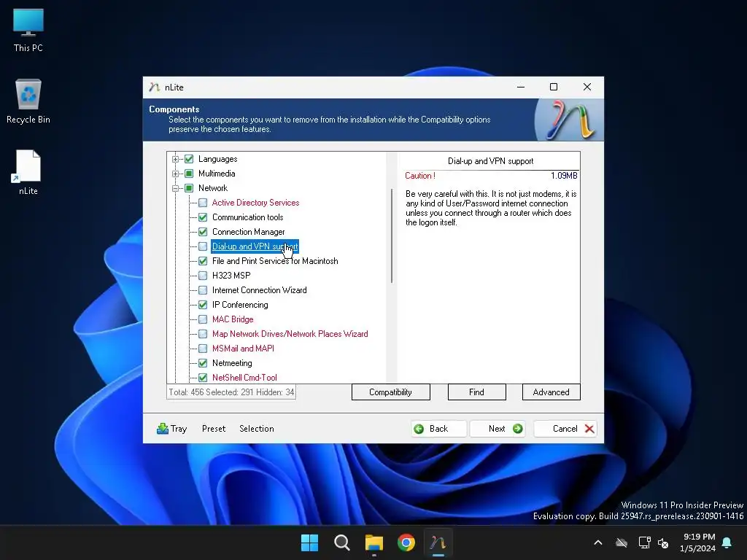Click the red Caution ! label

click(420, 176)
